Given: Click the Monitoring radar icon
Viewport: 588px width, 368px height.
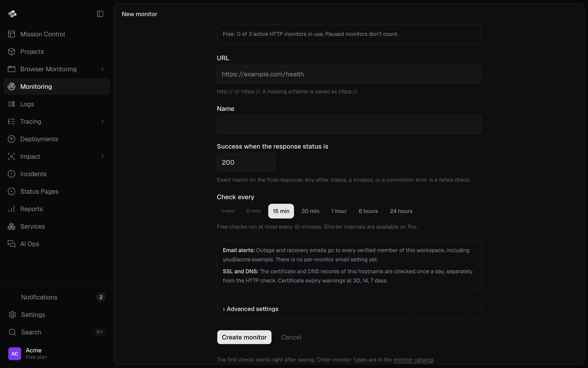Looking at the screenshot, I should pos(11,86).
